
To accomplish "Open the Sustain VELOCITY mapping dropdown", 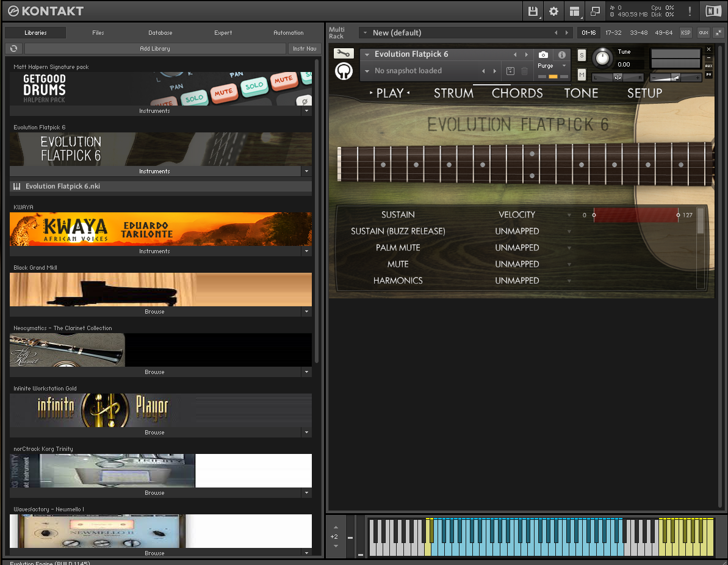I will pyautogui.click(x=569, y=215).
